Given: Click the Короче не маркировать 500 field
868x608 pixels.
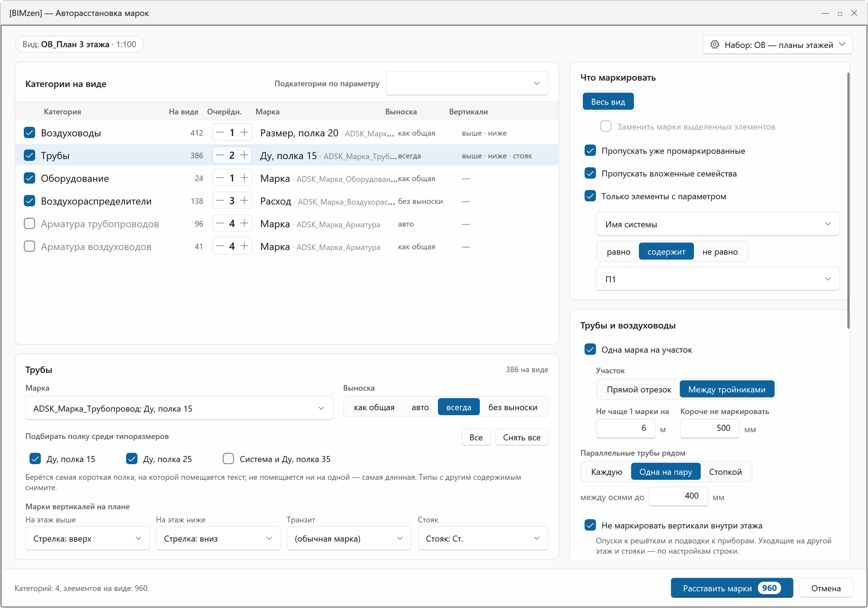Looking at the screenshot, I should pyautogui.click(x=709, y=428).
